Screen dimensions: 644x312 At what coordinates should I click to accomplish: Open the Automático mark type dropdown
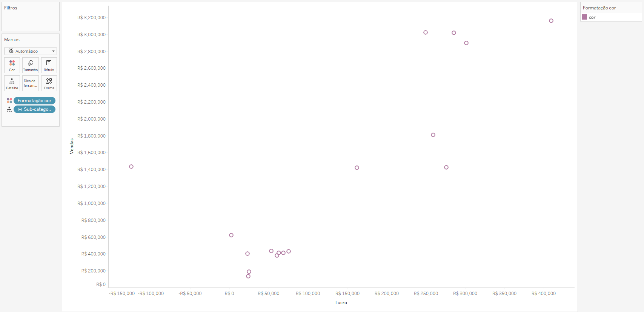coord(31,51)
